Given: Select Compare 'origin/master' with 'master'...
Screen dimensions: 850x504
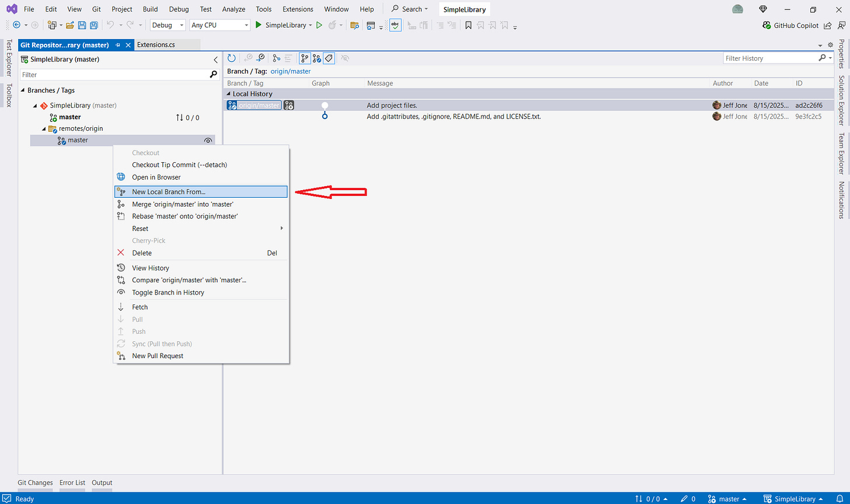Looking at the screenshot, I should pos(201,280).
